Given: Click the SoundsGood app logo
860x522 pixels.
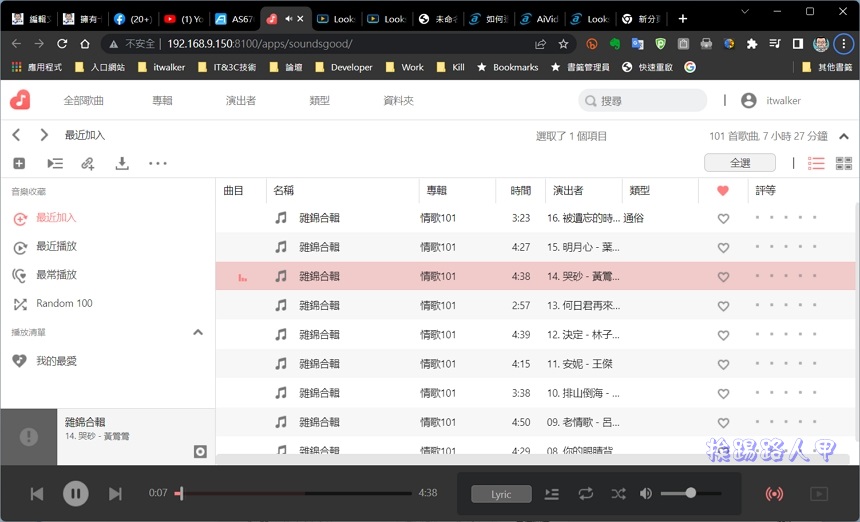Looking at the screenshot, I should pyautogui.click(x=20, y=100).
